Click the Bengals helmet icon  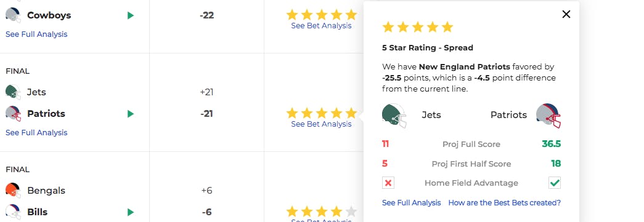[x=13, y=190]
